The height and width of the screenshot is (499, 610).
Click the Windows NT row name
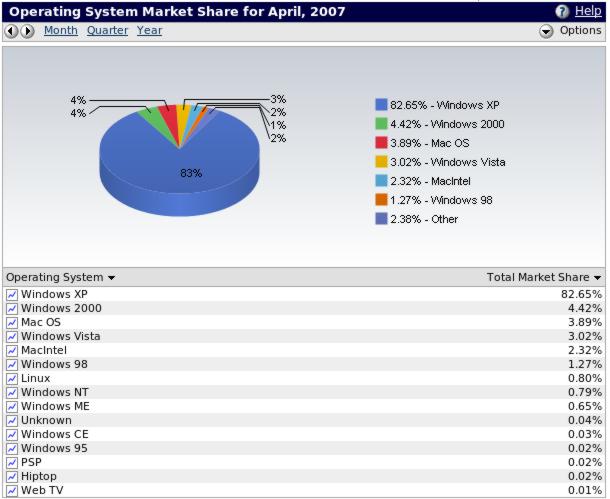click(x=55, y=392)
